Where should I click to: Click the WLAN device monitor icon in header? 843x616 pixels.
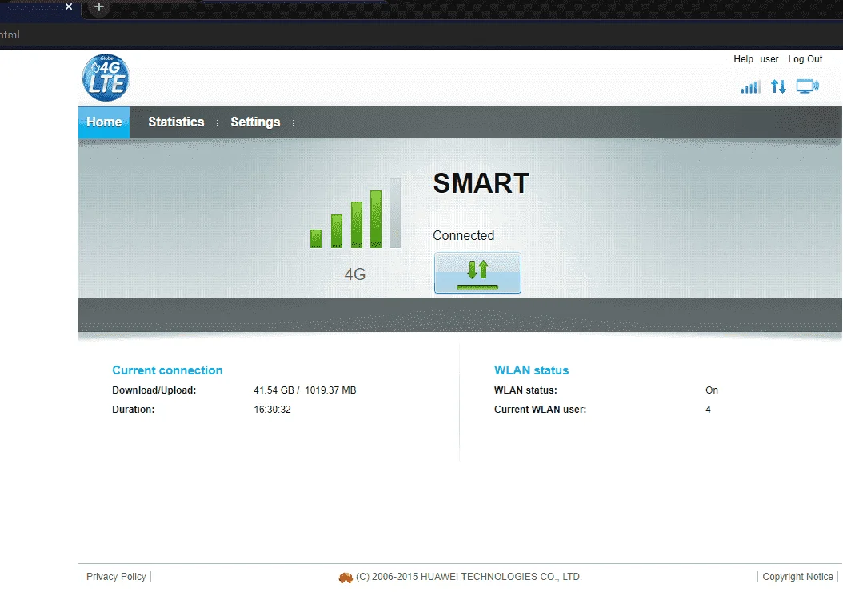click(808, 86)
